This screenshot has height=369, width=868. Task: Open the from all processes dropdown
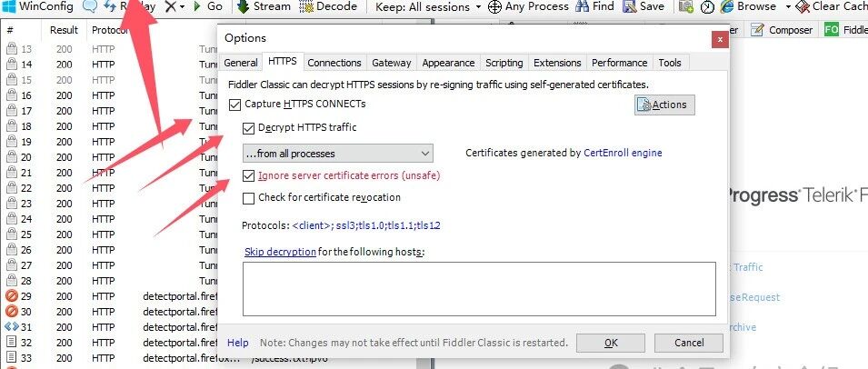click(338, 154)
